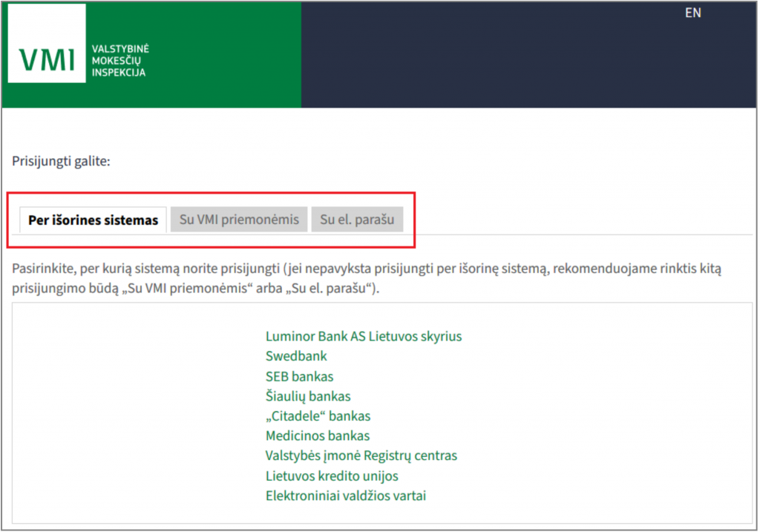Pick the „Citadele“ bankas option
Viewport: 760px width, 532px height.
tap(318, 416)
